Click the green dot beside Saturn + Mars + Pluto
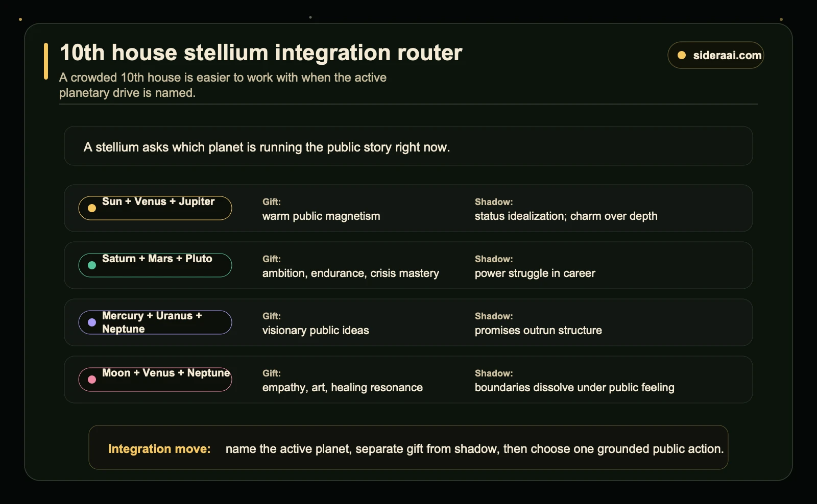Image resolution: width=817 pixels, height=504 pixels. pos(92,265)
